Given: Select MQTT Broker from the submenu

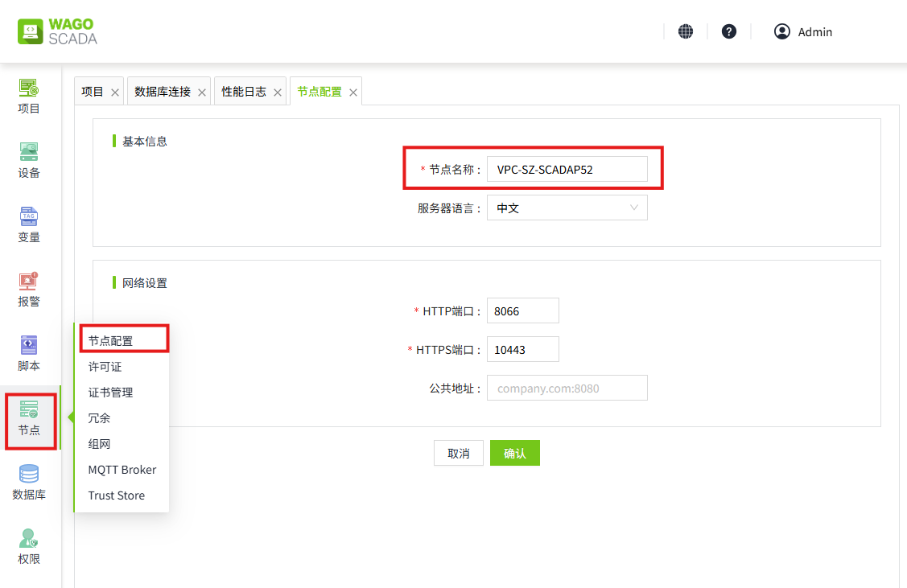Looking at the screenshot, I should coord(122,470).
